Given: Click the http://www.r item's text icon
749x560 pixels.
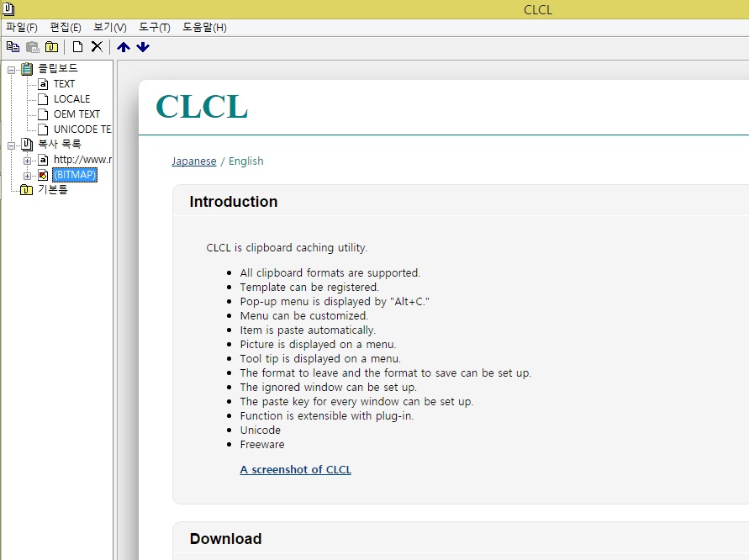Looking at the screenshot, I should pos(43,160).
